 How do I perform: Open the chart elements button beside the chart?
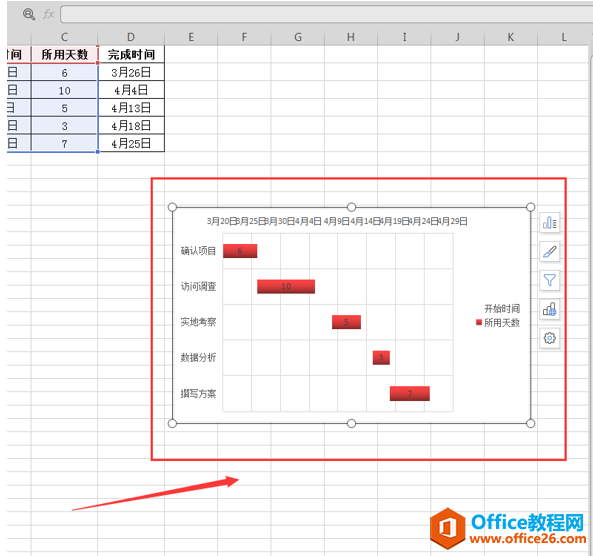tap(550, 222)
